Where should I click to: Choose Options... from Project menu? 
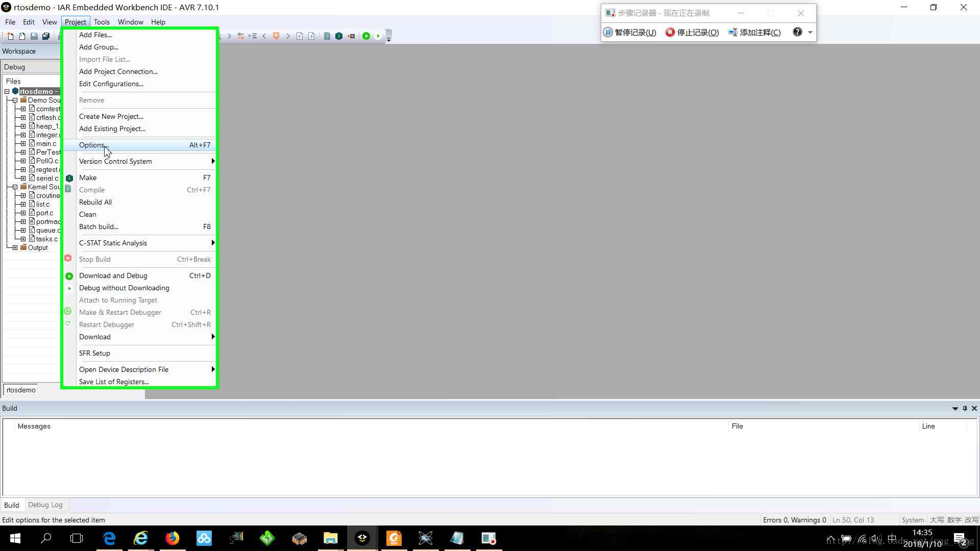click(x=139, y=145)
